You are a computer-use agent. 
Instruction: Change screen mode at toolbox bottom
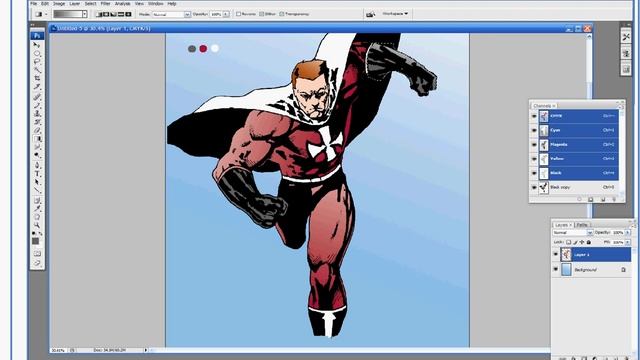(37, 263)
